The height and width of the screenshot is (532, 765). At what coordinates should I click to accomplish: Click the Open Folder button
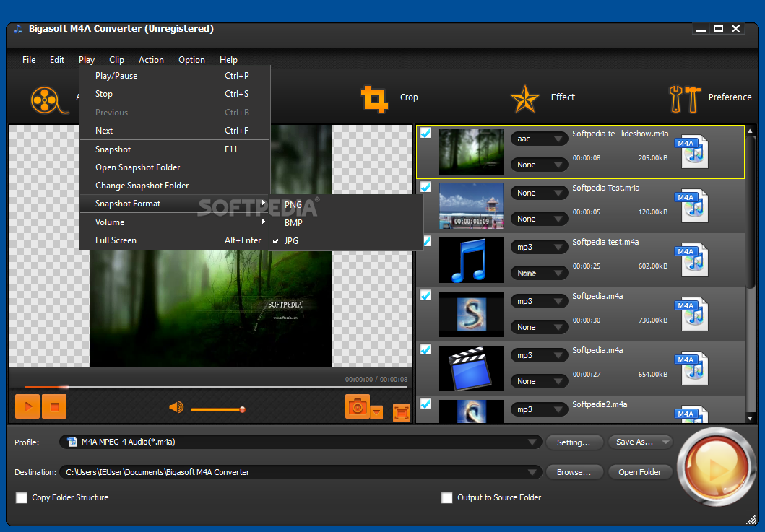tap(639, 472)
